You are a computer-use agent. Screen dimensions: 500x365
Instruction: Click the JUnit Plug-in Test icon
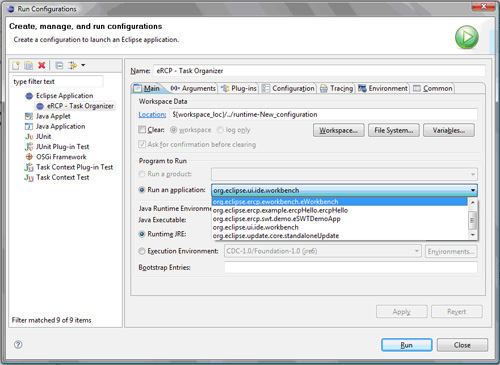[x=29, y=147]
